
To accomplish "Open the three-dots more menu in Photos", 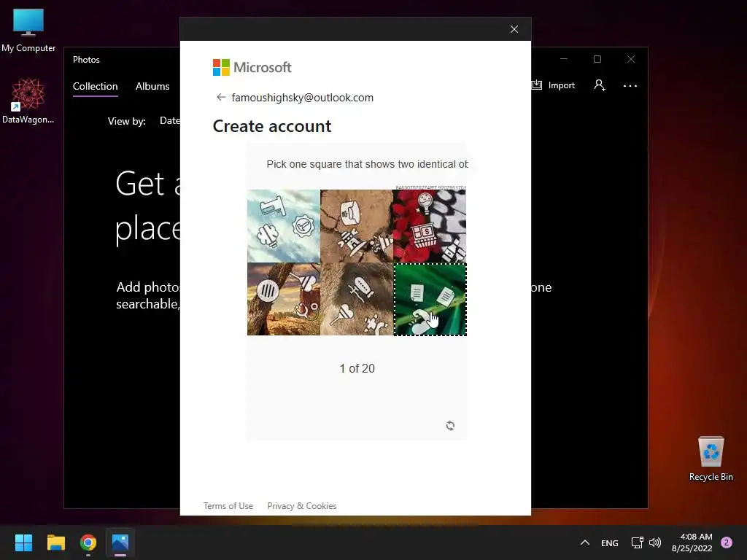I will pyautogui.click(x=630, y=86).
